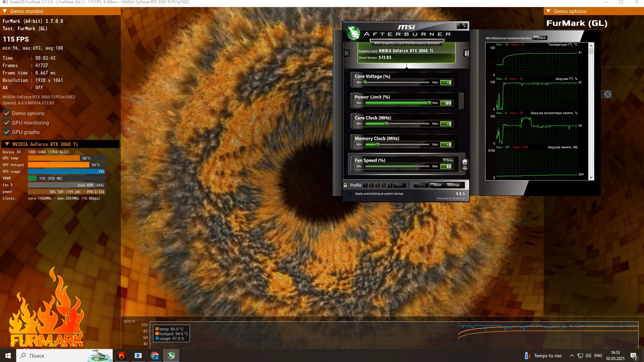The width and height of the screenshot is (644, 362).
Task: Click the MSI Afterburner dragon logo icon
Action: point(353,33)
